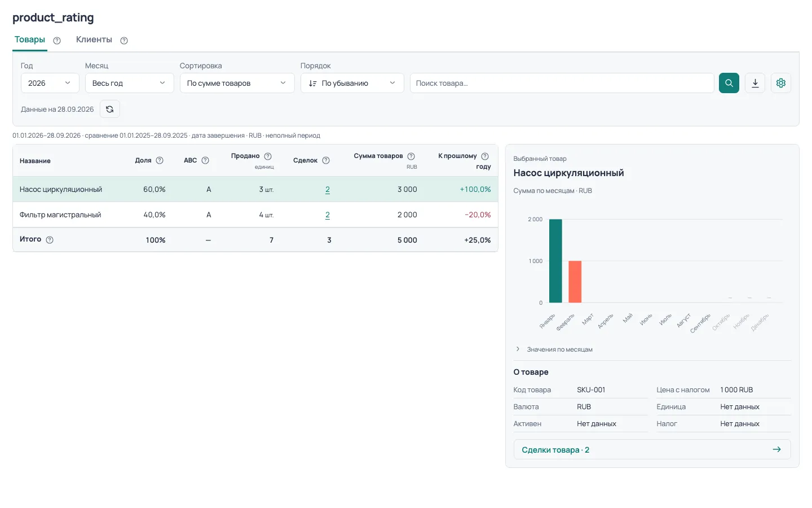Open the Год dropdown showing 2026
The height and width of the screenshot is (508, 812).
pos(50,83)
